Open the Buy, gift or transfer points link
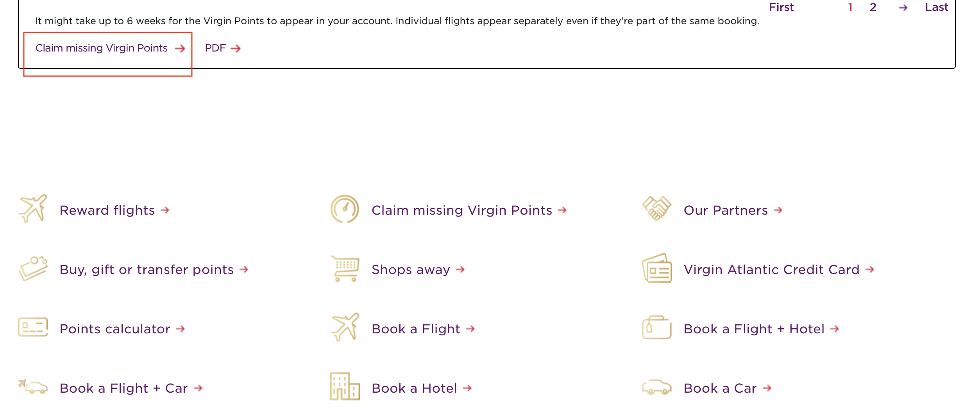This screenshot has height=420, width=980. tap(154, 269)
